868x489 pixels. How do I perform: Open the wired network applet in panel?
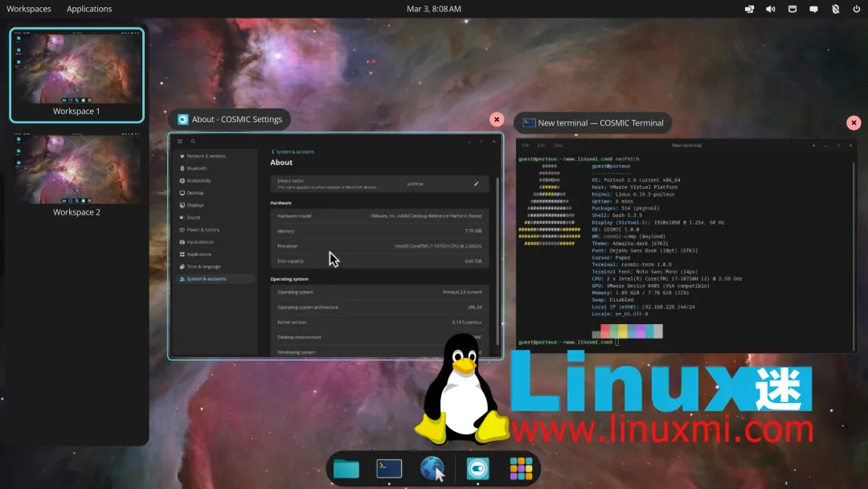click(x=792, y=9)
